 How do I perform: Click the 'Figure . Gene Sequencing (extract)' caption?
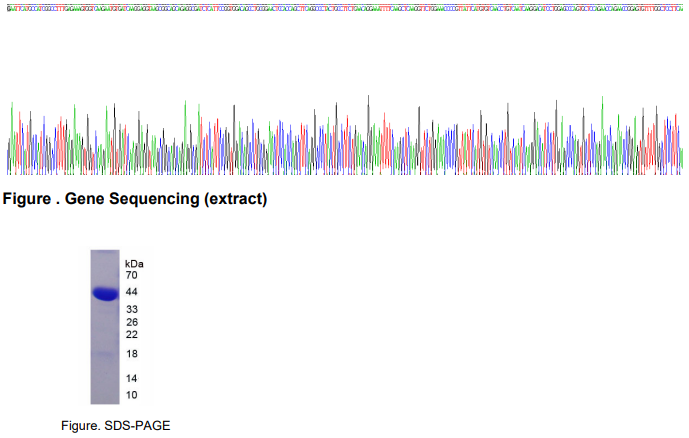[x=135, y=199]
